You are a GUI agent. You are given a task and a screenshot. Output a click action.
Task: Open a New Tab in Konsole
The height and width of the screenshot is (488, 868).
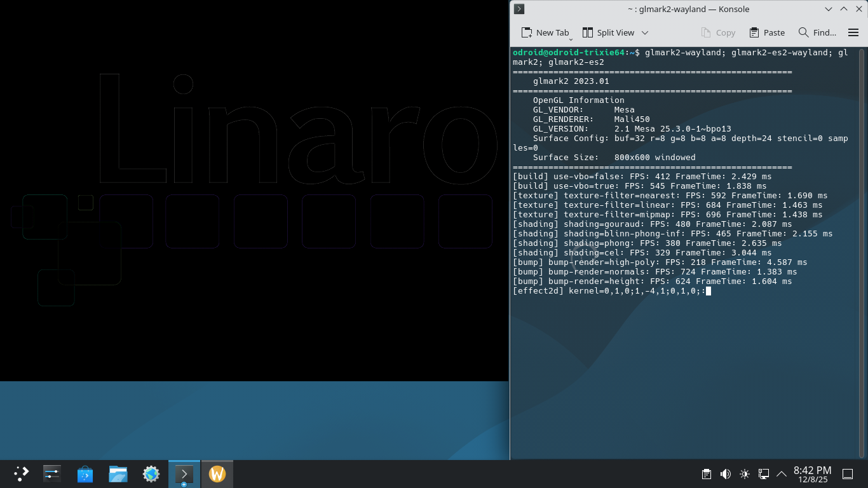(x=545, y=32)
